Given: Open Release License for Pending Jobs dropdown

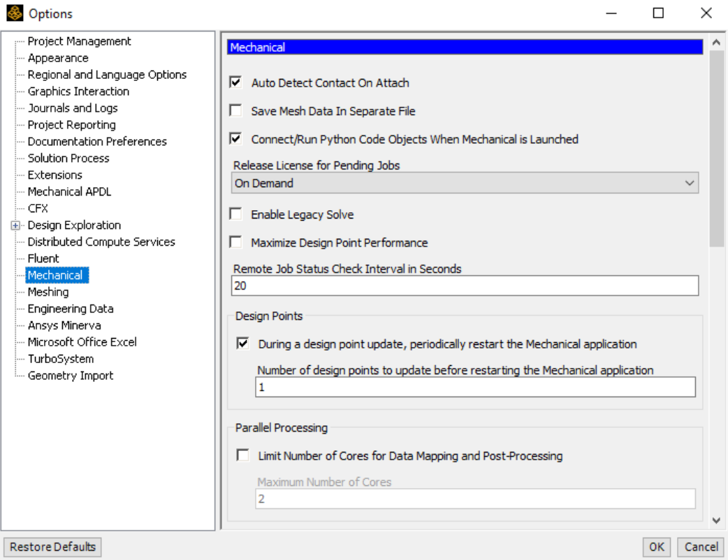Looking at the screenshot, I should point(465,183).
